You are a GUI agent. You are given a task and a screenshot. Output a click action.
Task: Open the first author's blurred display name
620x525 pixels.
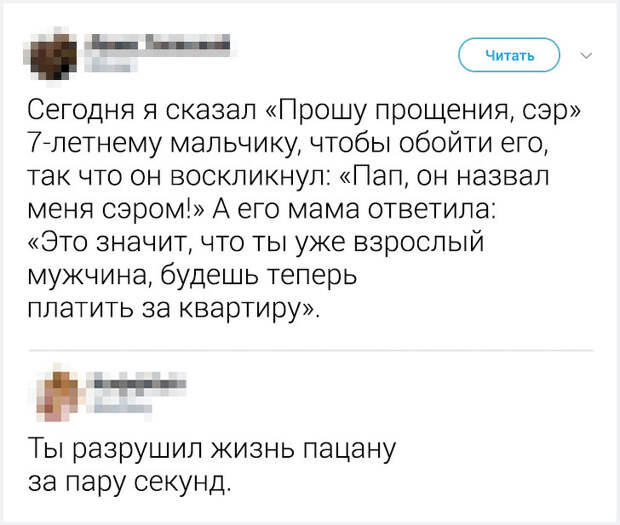pyautogui.click(x=159, y=42)
